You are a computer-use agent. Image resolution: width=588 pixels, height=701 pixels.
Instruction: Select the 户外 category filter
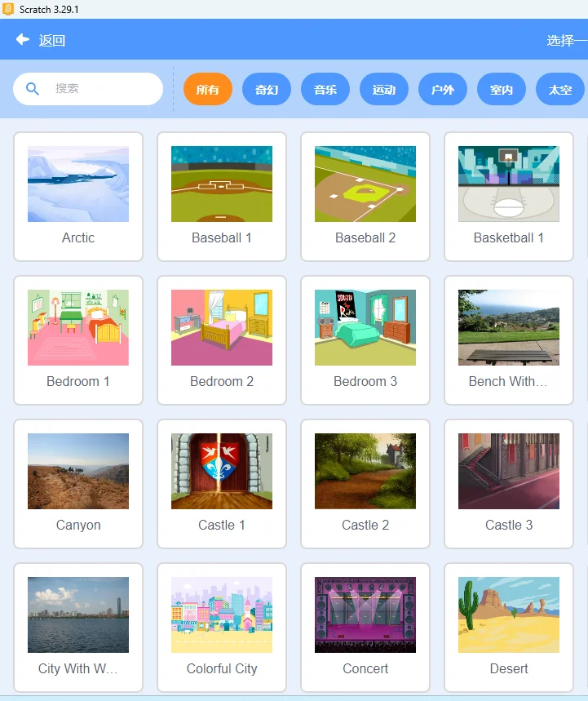point(443,90)
